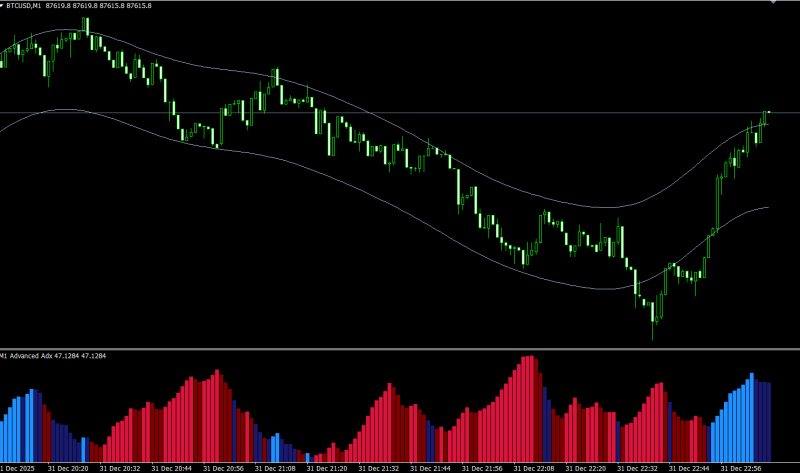Image resolution: width=800 pixels, height=473 pixels.
Task: Click the 31 Dec 20:44 time label
Action: (x=171, y=468)
